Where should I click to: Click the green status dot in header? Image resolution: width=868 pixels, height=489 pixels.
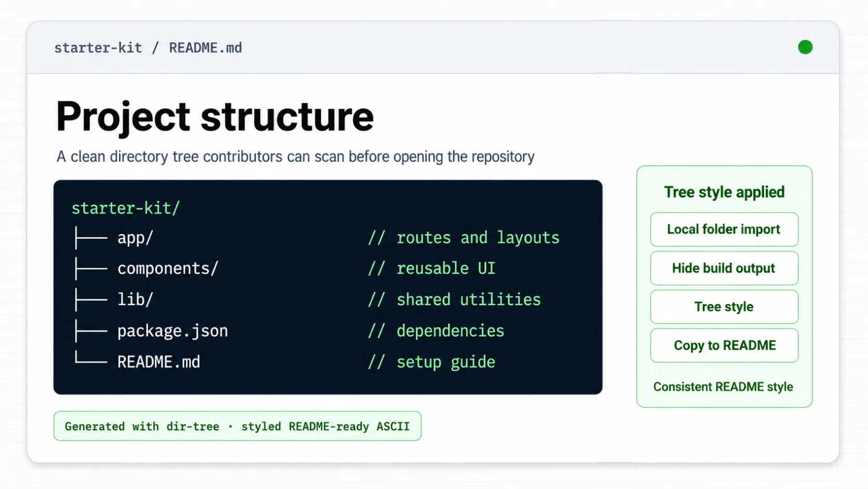(x=805, y=47)
